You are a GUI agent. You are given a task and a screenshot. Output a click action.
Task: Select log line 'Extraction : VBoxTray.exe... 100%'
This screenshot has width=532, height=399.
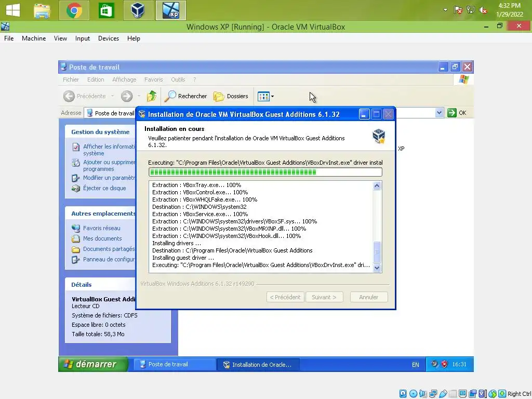[196, 185]
